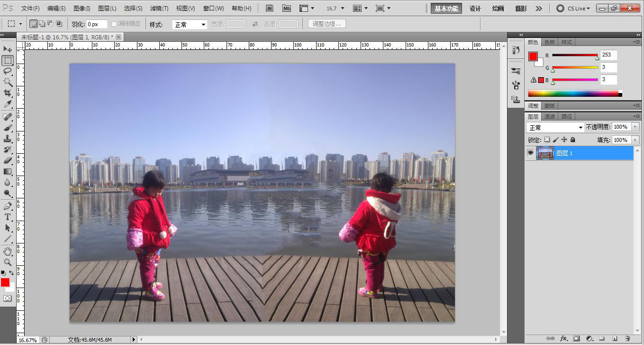This screenshot has height=345, width=644.
Task: Select the Clone Stamp tool in toolbox
Action: click(x=8, y=139)
